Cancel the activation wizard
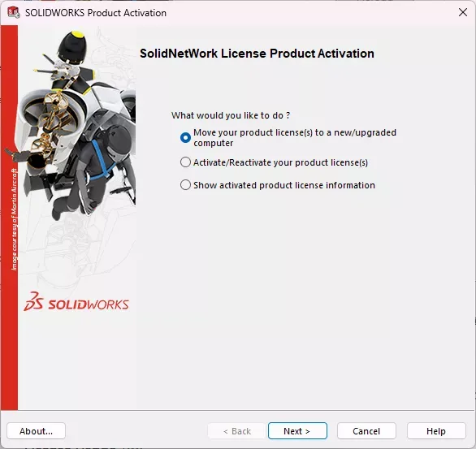 (366, 431)
